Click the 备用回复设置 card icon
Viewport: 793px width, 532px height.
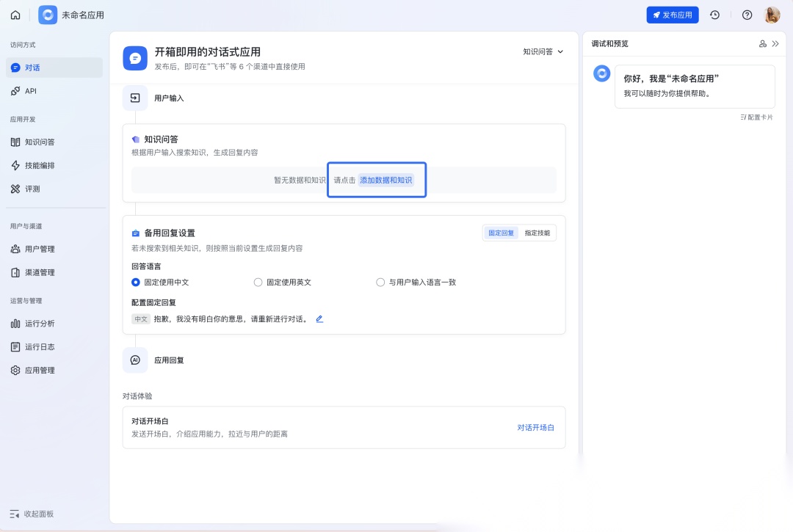[x=136, y=233]
